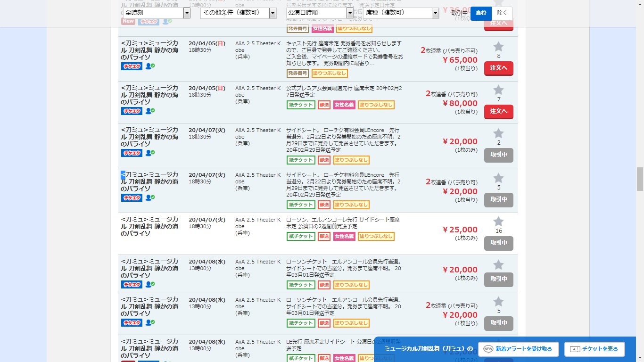This screenshot has width=644, height=362.
Task: Click verified-seller person icon on ¥65,000 row
Action: tap(150, 66)
